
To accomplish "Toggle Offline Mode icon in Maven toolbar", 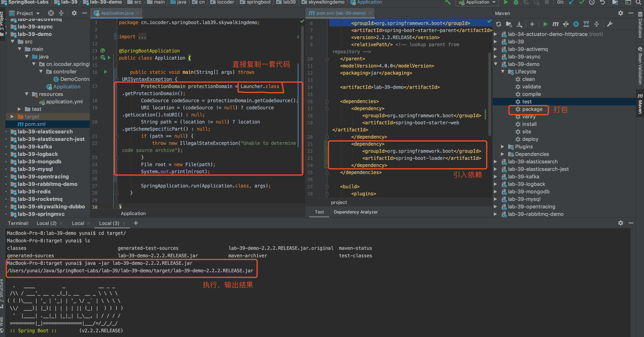I will [x=576, y=24].
